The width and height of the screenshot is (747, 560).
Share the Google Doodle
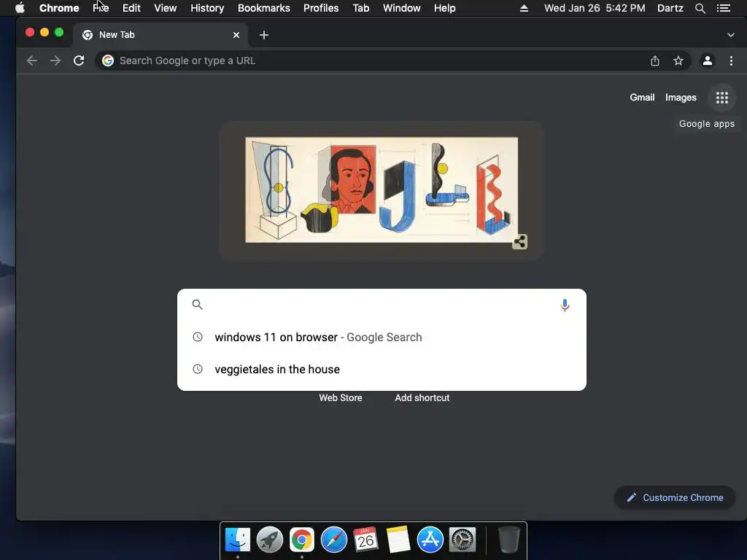pos(519,241)
